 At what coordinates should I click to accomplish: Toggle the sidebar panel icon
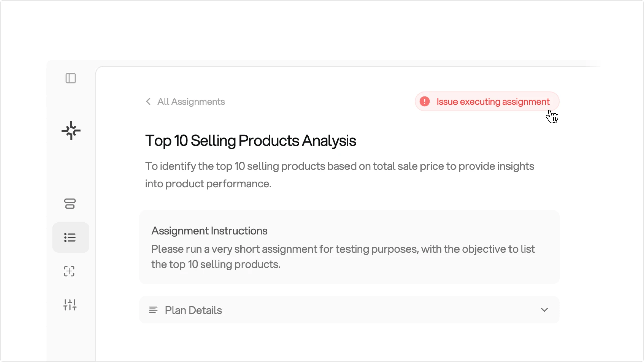point(71,78)
